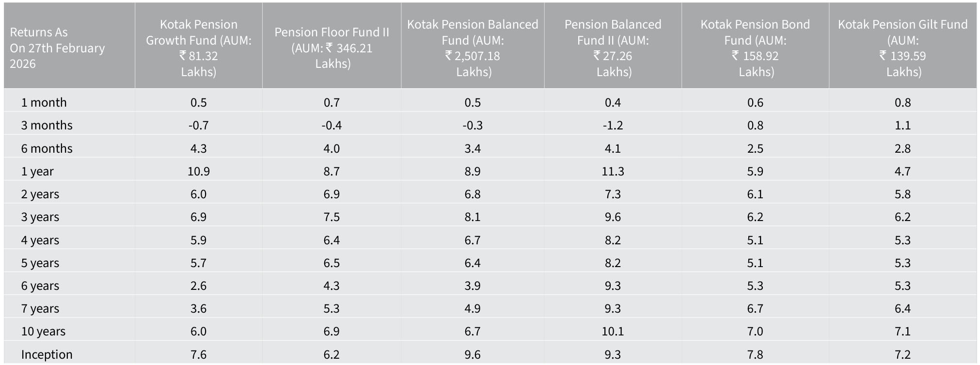Select the 1 month row label
This screenshot has width=980, height=365.
click(44, 102)
